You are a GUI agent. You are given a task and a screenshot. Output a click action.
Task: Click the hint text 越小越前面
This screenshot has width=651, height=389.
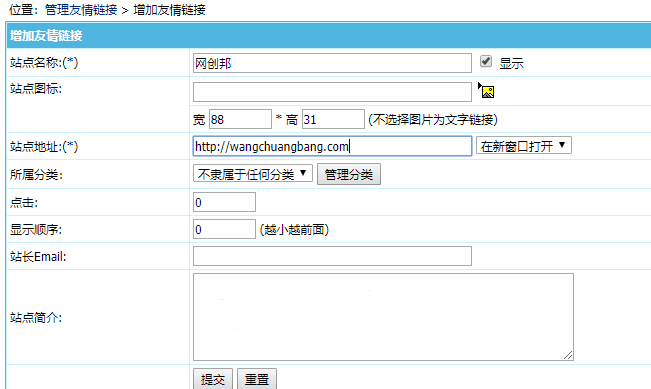tap(294, 230)
